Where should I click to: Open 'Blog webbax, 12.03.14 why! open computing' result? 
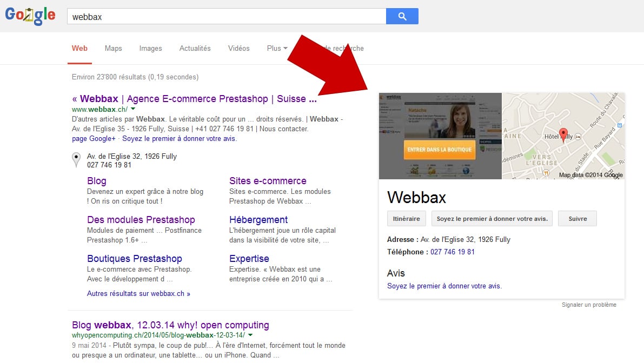(170, 325)
